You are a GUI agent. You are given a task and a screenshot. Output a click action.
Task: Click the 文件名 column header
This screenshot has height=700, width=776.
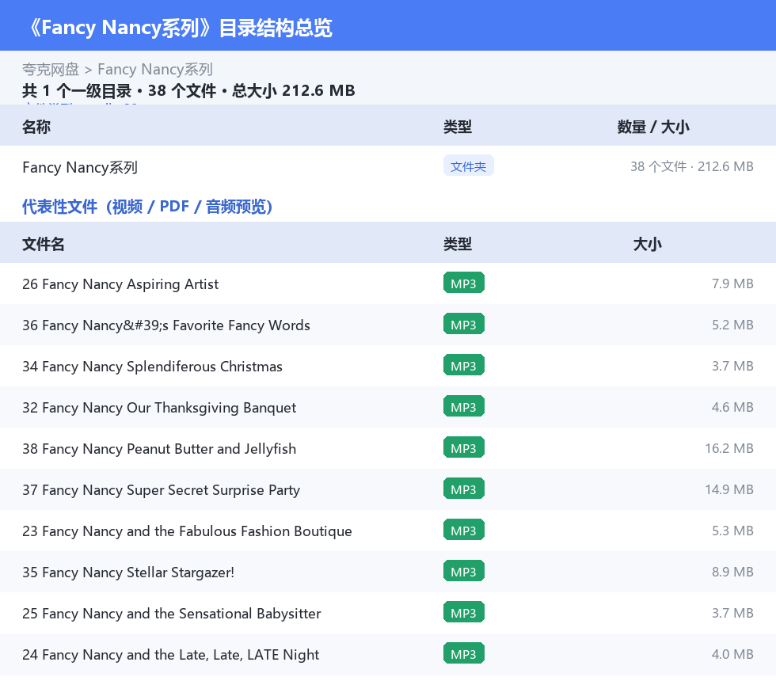pyautogui.click(x=43, y=244)
